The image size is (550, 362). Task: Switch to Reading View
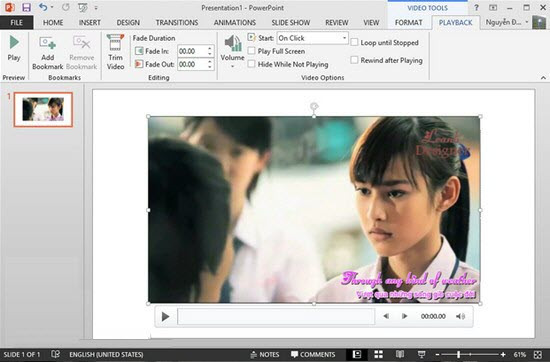tap(400, 354)
